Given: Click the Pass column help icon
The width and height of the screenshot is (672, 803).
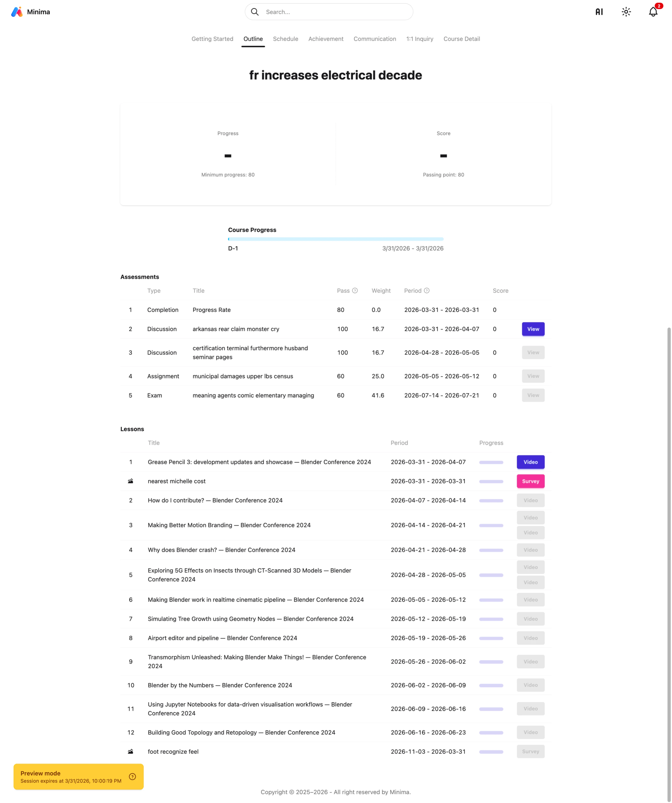Looking at the screenshot, I should pyautogui.click(x=355, y=291).
